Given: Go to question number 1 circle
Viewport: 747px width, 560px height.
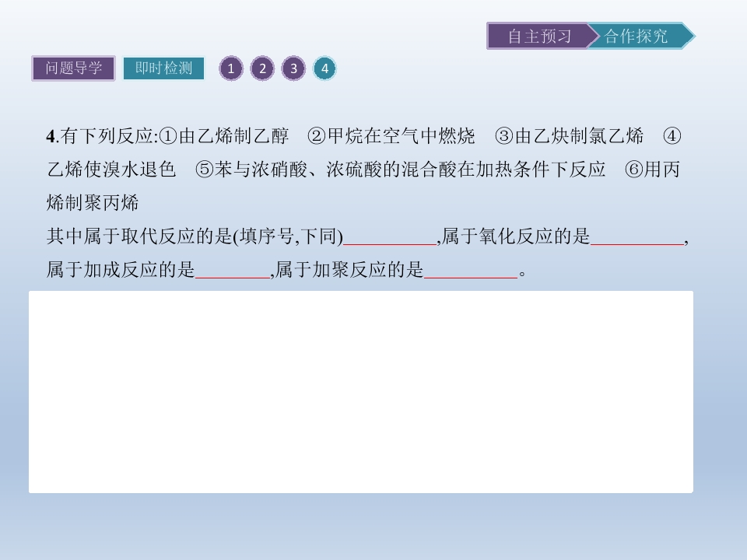Looking at the screenshot, I should click(231, 68).
